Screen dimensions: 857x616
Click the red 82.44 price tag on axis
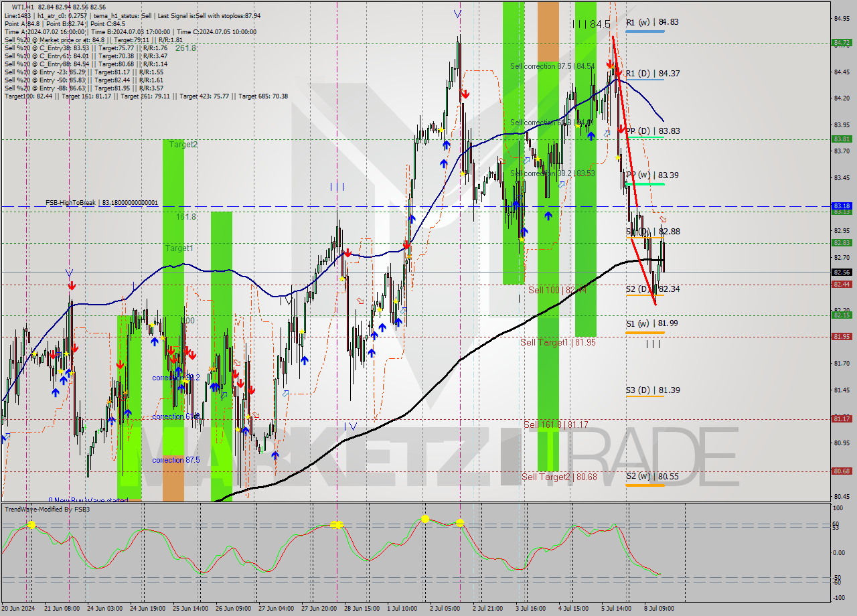point(841,285)
